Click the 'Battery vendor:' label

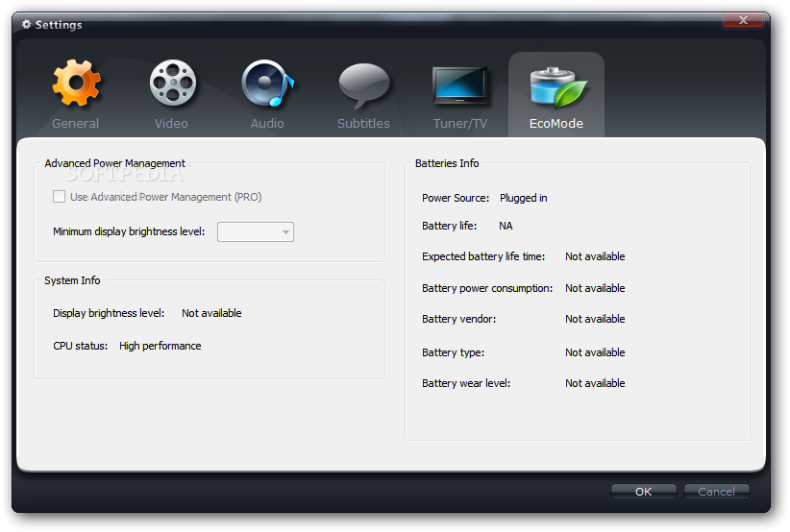click(x=459, y=319)
